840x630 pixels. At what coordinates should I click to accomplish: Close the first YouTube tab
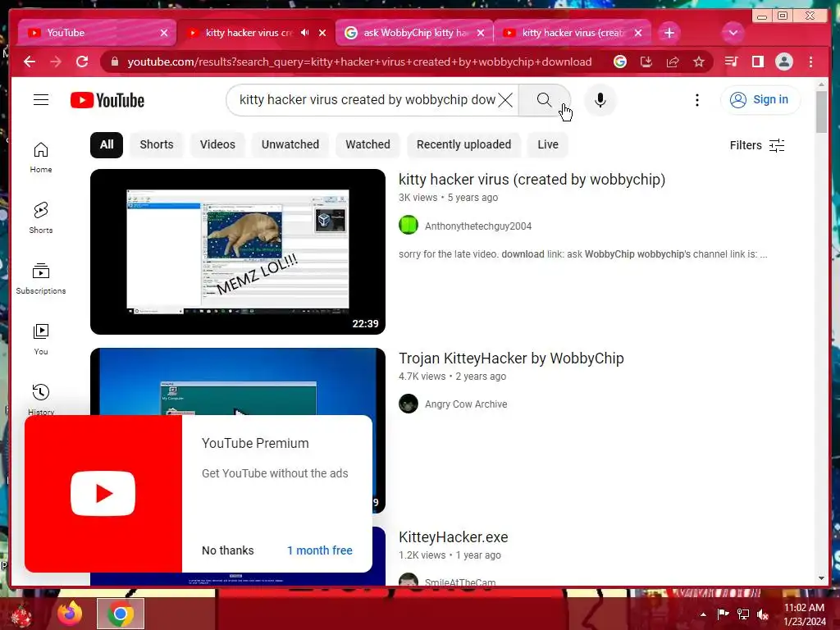point(164,33)
